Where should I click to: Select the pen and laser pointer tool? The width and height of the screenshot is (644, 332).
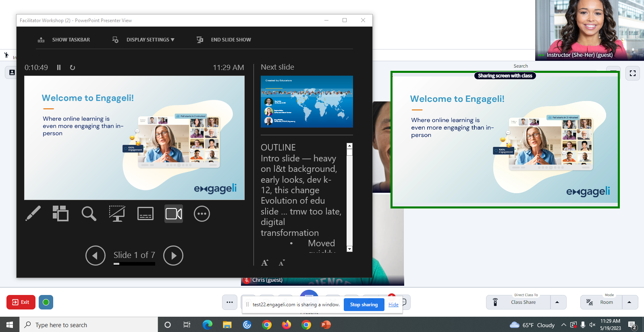point(33,214)
